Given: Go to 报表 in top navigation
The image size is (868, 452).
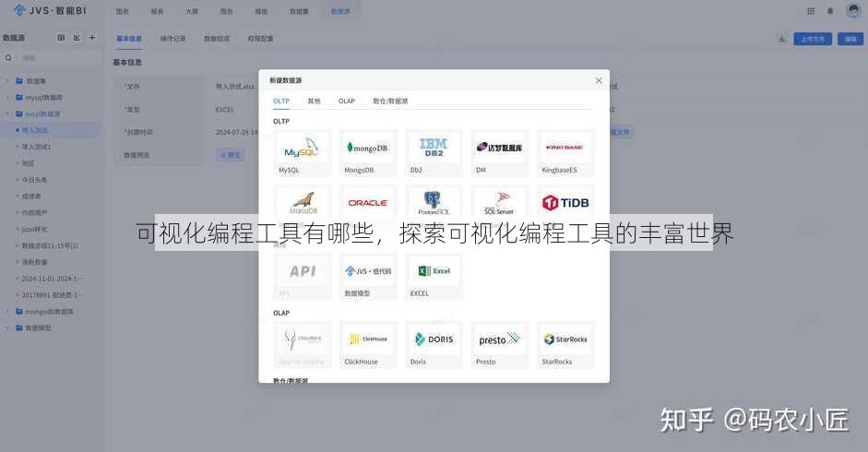Looking at the screenshot, I should pos(157,11).
